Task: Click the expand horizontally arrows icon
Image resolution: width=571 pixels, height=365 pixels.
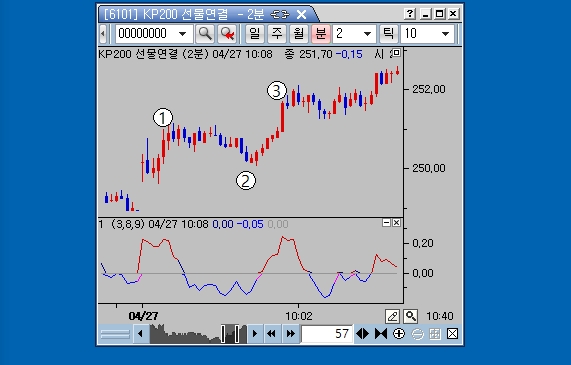Action: point(362,334)
